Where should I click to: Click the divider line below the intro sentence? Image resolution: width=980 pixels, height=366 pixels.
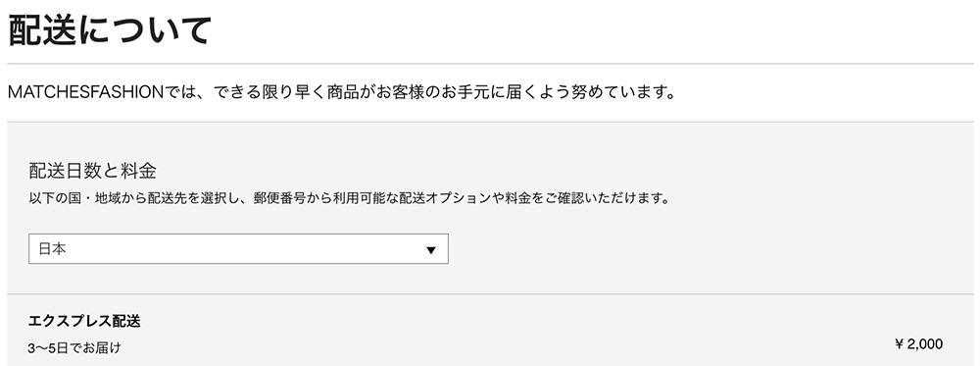click(491, 122)
